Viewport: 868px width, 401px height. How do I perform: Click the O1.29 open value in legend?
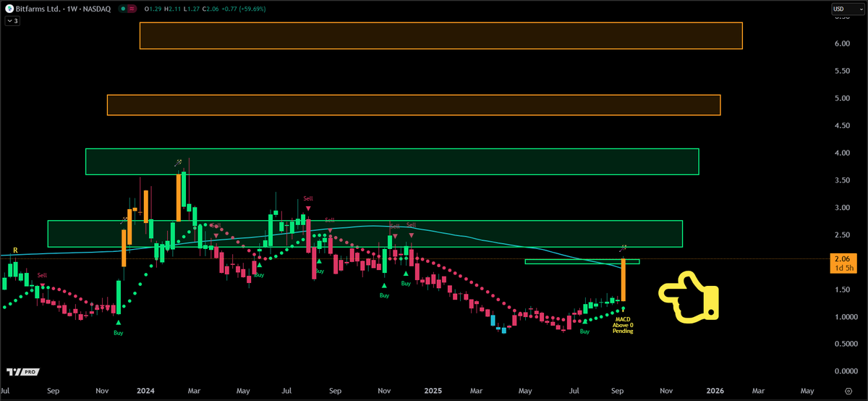pyautogui.click(x=154, y=9)
